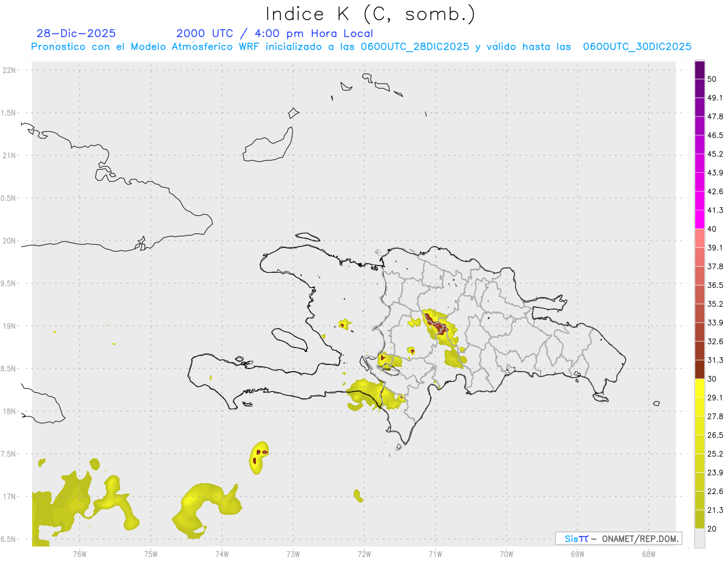Image resolution: width=728 pixels, height=562 pixels.
Task: Click the '25.2' legend value
Action: [x=715, y=453]
